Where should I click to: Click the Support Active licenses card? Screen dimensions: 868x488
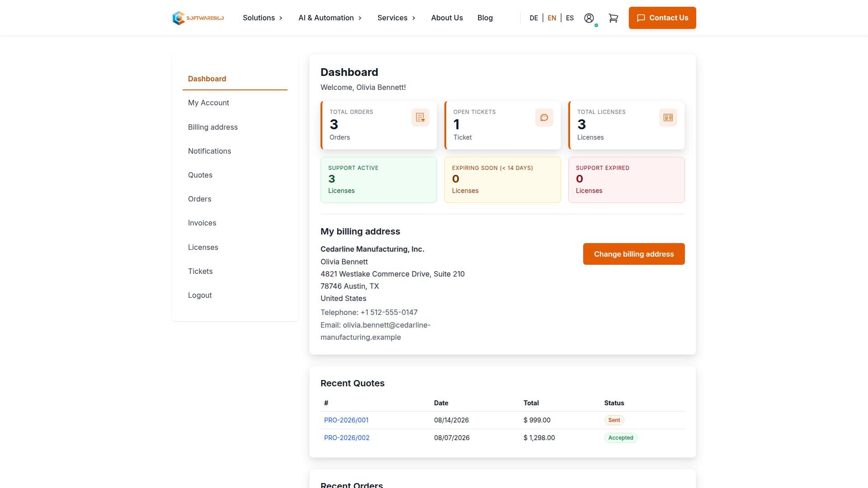(379, 180)
